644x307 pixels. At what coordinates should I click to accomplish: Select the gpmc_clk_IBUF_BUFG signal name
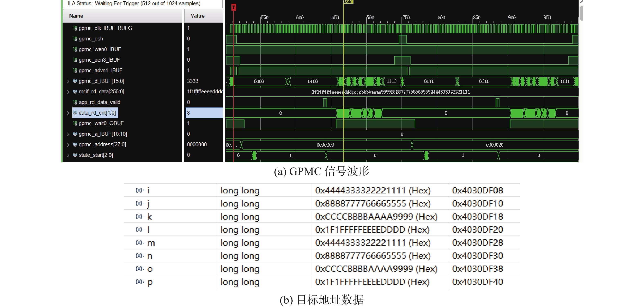tap(105, 28)
